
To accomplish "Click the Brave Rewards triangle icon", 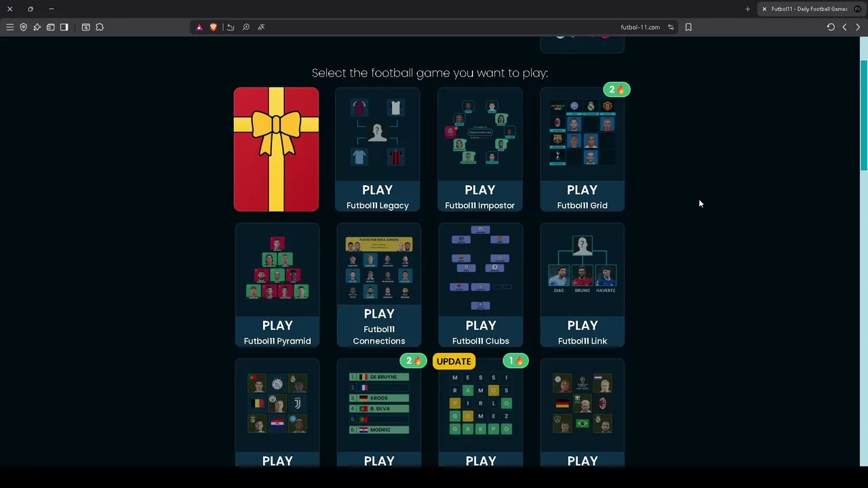I will click(x=199, y=27).
